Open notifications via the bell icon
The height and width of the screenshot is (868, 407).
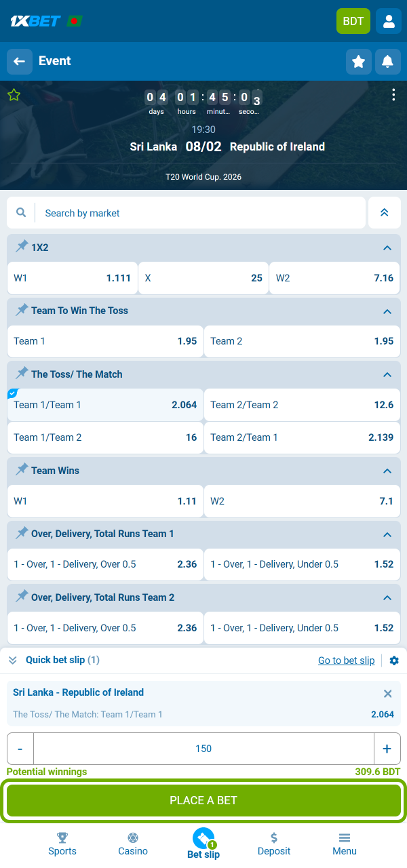coord(387,61)
